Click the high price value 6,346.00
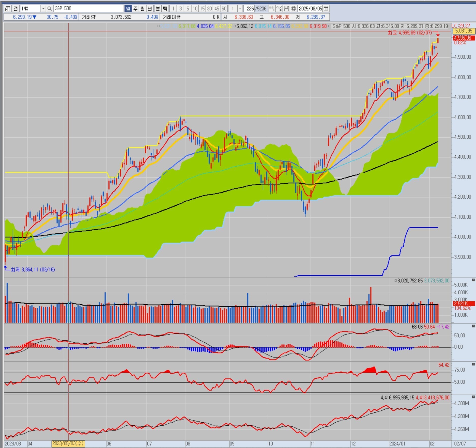Viewport: 476px width, 448px height. tap(280, 17)
